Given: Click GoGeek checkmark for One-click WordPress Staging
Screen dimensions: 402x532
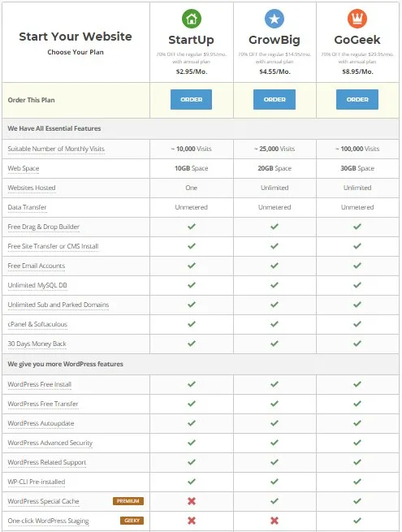Looking at the screenshot, I should pyautogui.click(x=357, y=521).
